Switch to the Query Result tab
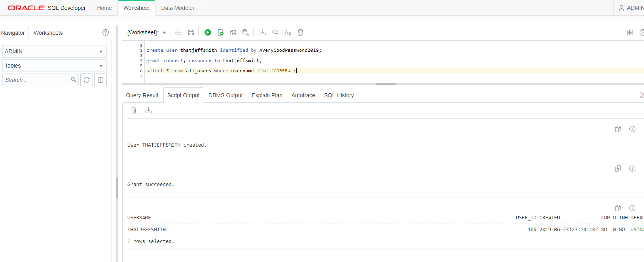Screen dimensions: 644x262 coord(142,95)
